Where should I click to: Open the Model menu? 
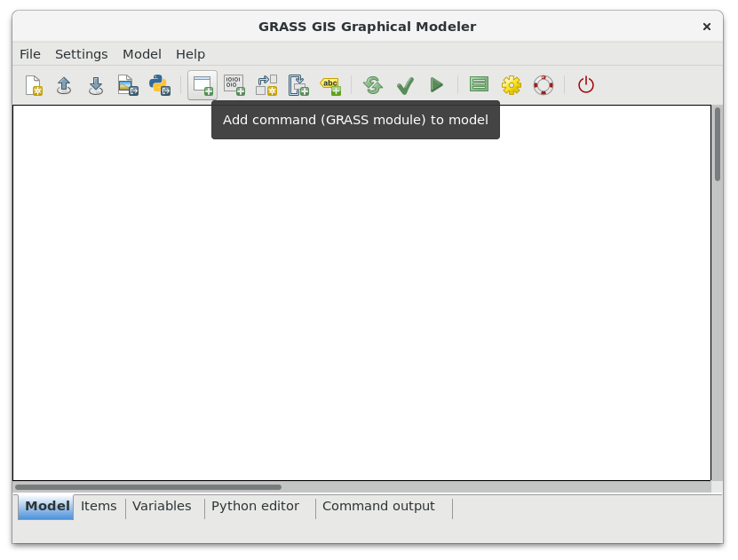pyautogui.click(x=142, y=54)
